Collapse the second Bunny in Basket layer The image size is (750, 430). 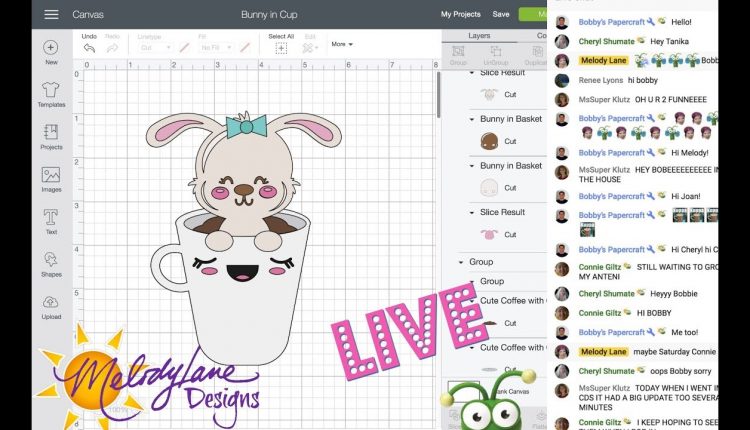[x=472, y=166]
